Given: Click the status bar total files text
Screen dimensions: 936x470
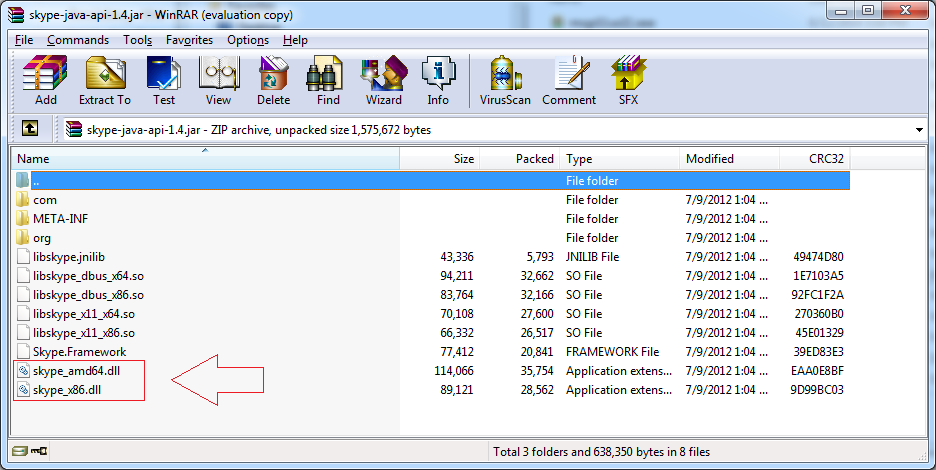Looking at the screenshot, I should click(x=602, y=451).
